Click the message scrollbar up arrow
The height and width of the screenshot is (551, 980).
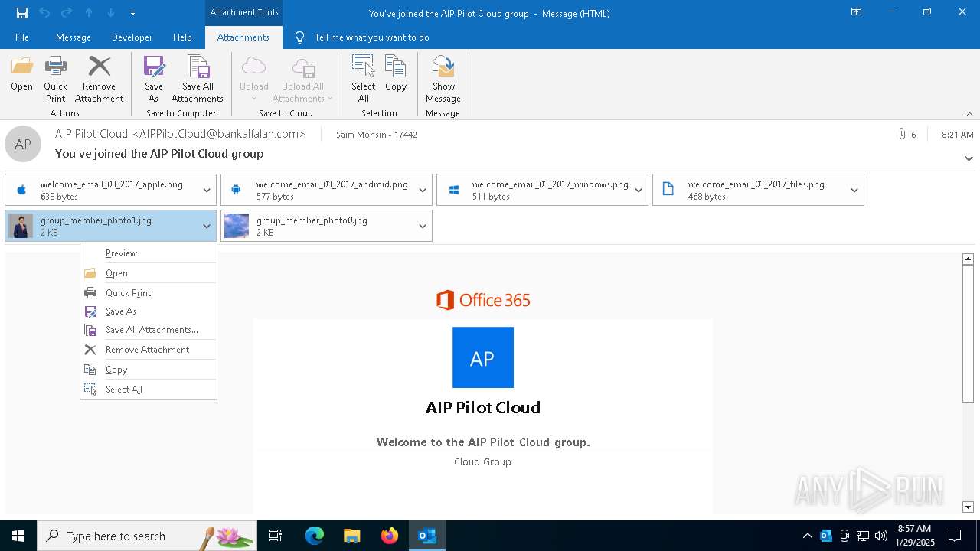click(968, 259)
